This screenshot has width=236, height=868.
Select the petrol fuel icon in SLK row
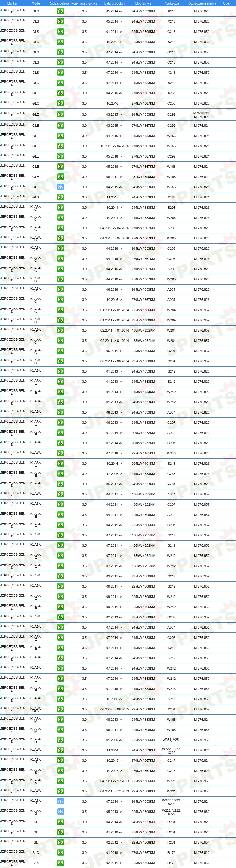click(x=60, y=863)
